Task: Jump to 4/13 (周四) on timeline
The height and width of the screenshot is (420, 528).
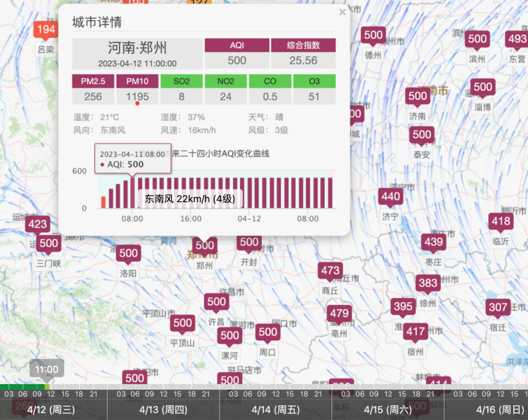Action: pyautogui.click(x=163, y=410)
